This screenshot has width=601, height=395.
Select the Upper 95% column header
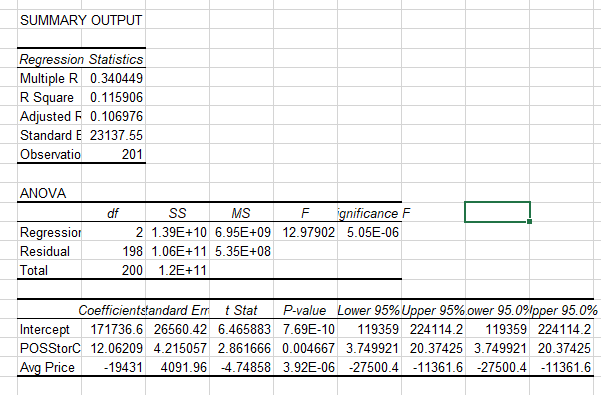click(x=434, y=310)
